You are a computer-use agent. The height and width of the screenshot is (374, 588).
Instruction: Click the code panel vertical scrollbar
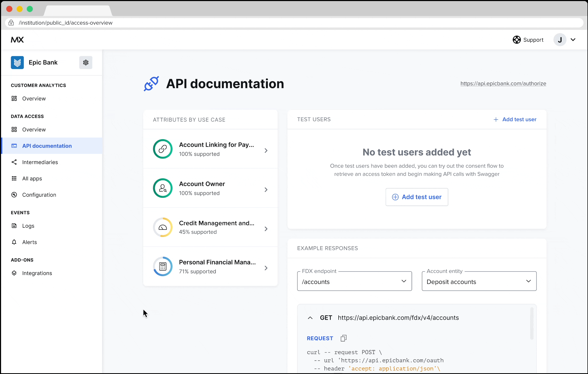pyautogui.click(x=531, y=323)
